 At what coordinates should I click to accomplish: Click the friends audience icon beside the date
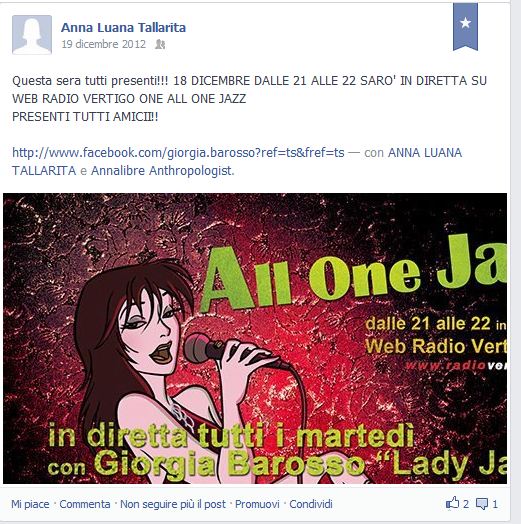[x=160, y=44]
